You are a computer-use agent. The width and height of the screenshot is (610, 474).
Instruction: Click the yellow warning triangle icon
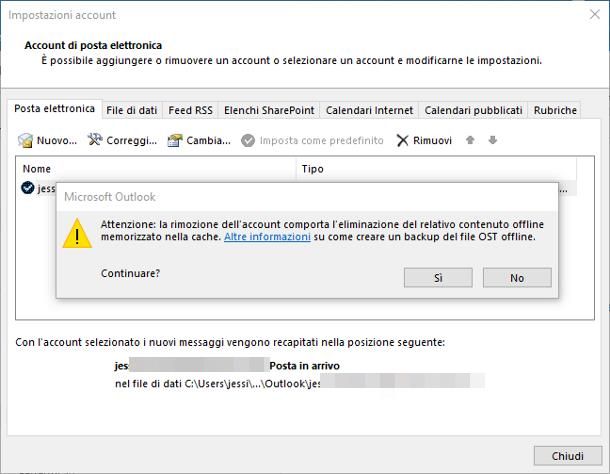click(77, 233)
